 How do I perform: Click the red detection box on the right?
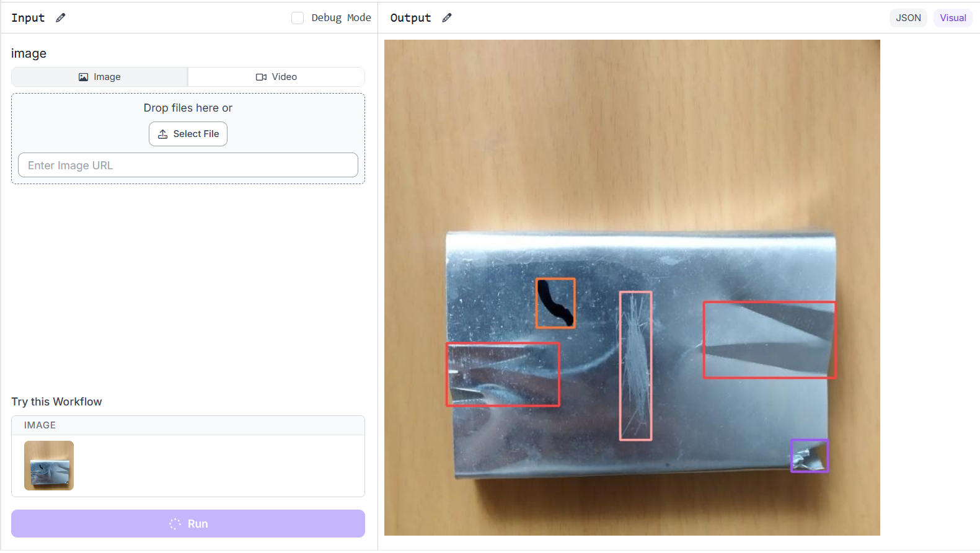pyautogui.click(x=769, y=340)
